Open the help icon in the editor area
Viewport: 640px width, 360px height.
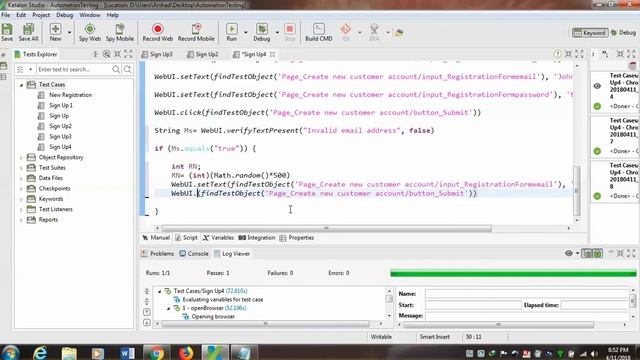pos(557,54)
